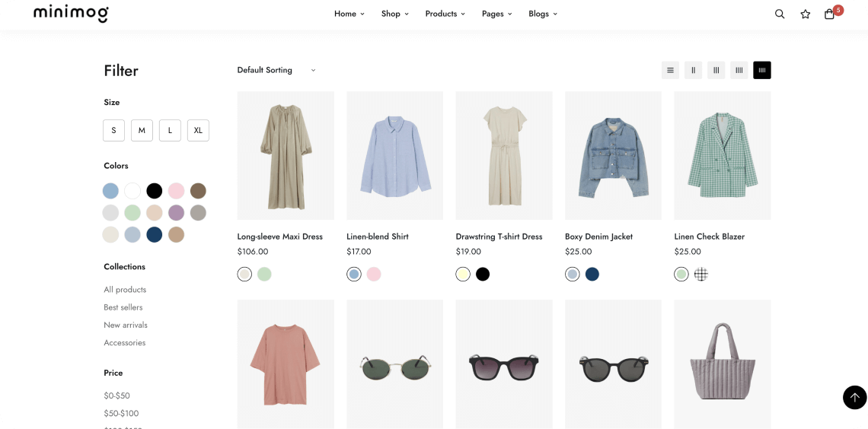
Task: Pick green variant of Linen Check Blazer
Action: (681, 274)
